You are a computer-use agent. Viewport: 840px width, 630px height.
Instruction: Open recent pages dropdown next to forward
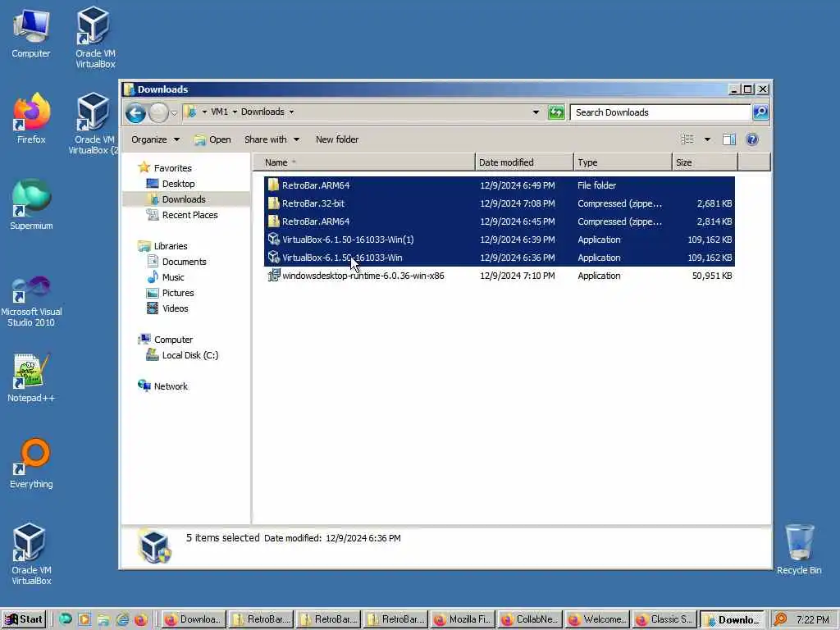click(174, 112)
